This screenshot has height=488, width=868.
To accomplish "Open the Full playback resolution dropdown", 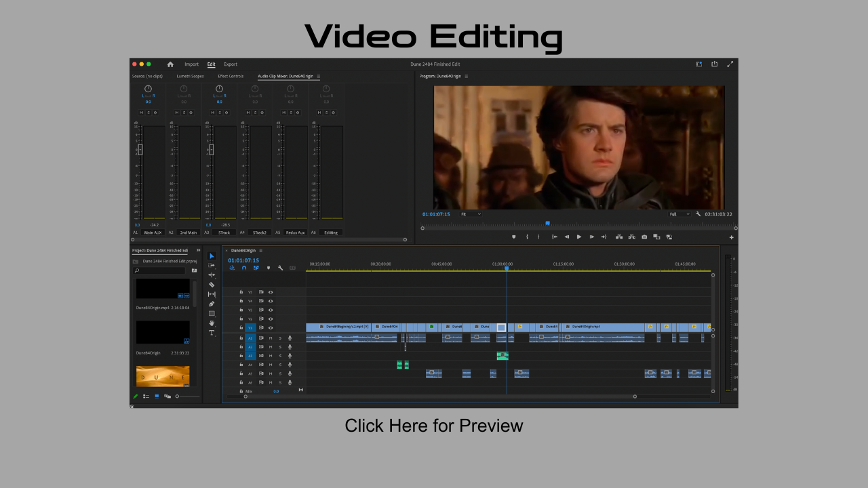I will coord(680,214).
